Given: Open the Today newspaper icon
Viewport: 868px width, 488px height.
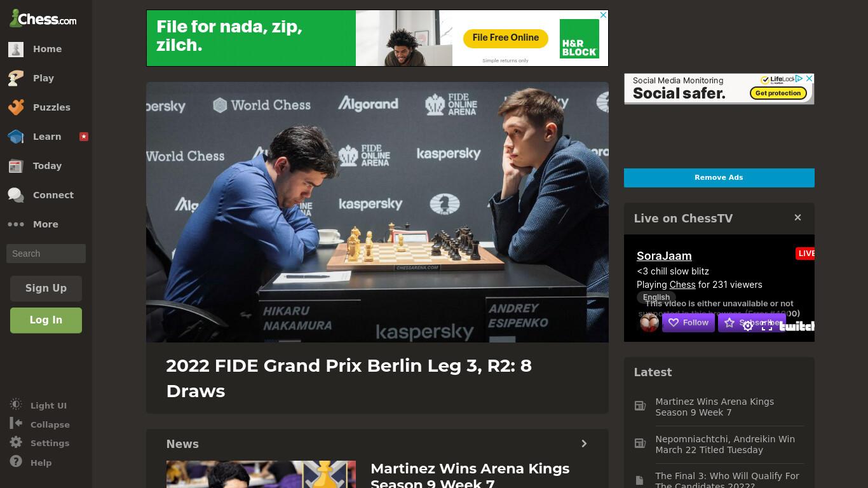Looking at the screenshot, I should [16, 166].
